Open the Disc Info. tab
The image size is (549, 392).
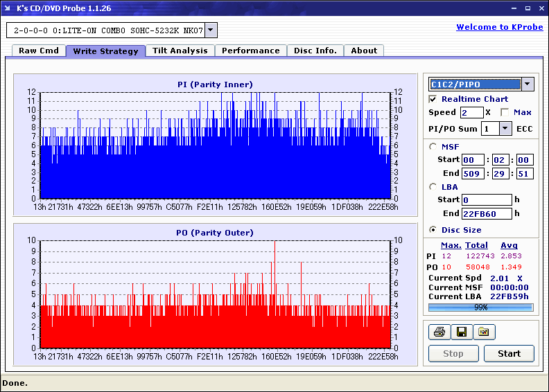click(315, 51)
